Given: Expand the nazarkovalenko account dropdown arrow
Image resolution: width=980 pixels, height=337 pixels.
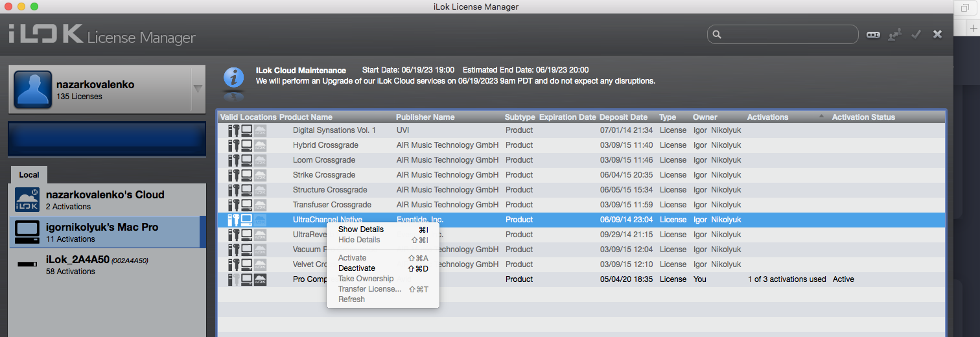Looking at the screenshot, I should (x=198, y=89).
